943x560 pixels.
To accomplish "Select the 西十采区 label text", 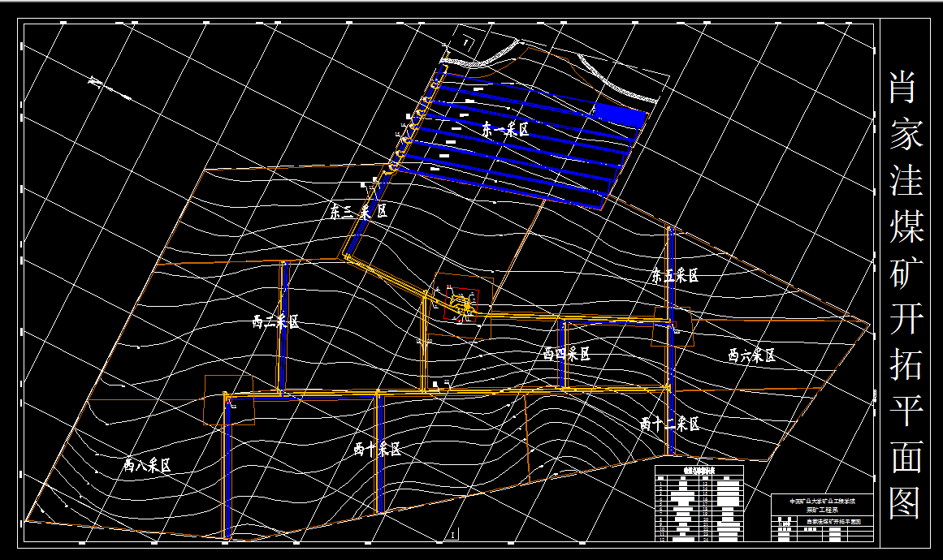I will (377, 449).
